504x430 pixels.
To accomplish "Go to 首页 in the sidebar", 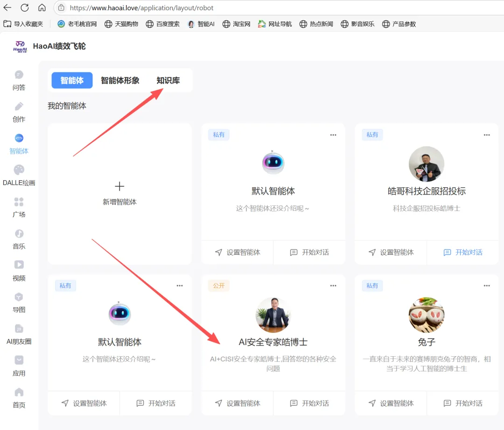I will coord(19,398).
